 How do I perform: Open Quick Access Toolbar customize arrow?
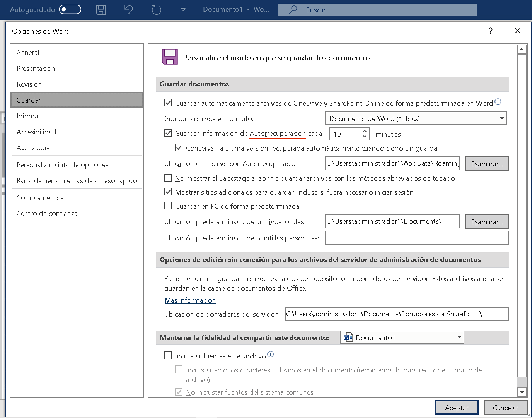183,10
